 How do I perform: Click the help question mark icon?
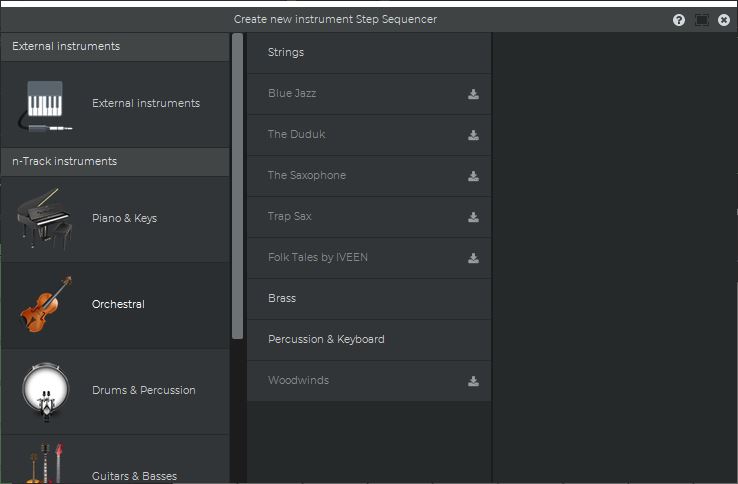679,20
